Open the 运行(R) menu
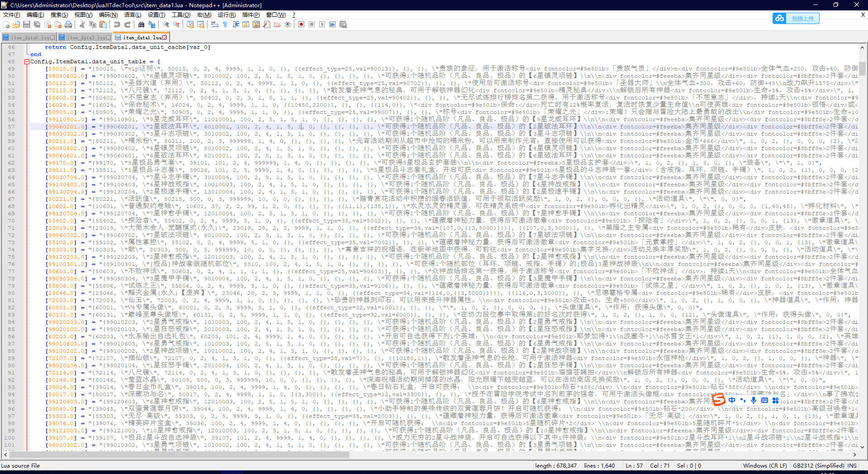Image resolution: width=868 pixels, height=474 pixels. pos(226,15)
